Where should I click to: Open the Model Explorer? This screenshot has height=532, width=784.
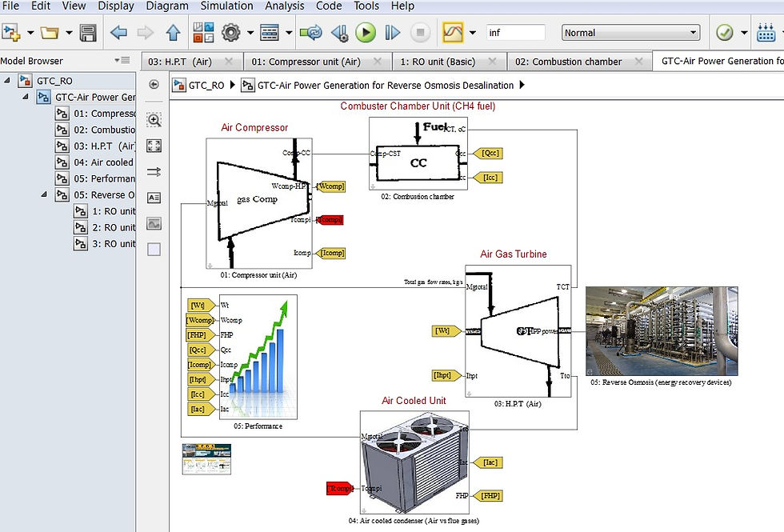click(270, 33)
